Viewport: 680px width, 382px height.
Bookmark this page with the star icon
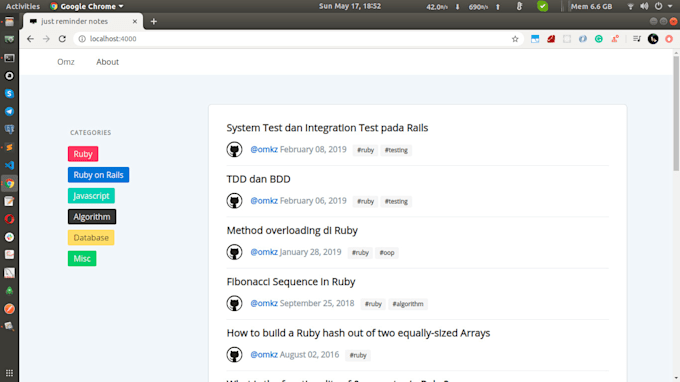coord(515,39)
